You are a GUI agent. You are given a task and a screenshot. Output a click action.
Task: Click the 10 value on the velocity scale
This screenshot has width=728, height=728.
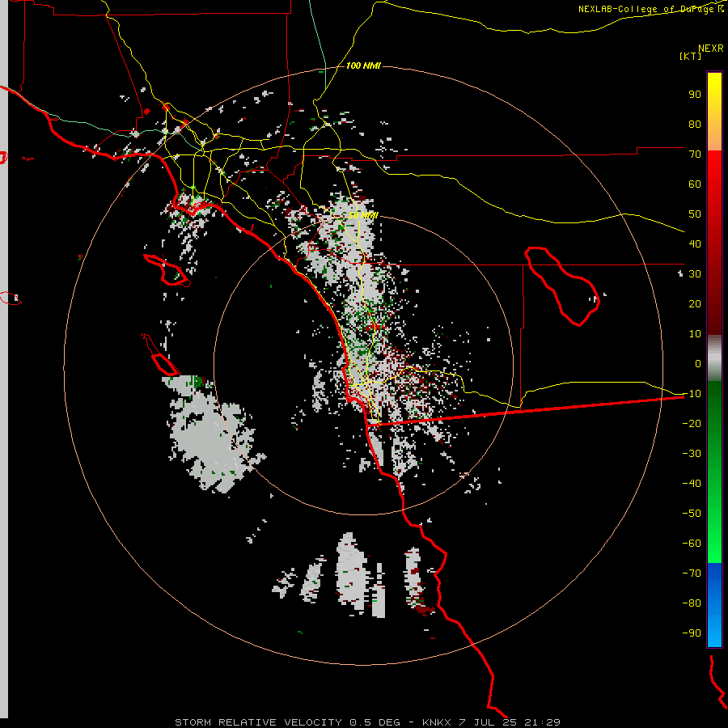tap(695, 334)
